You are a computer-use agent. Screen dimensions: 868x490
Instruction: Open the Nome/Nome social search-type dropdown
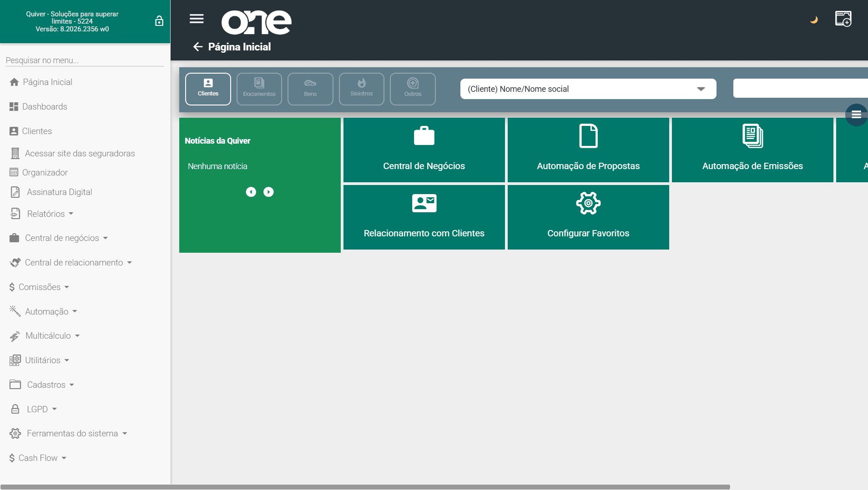[588, 89]
